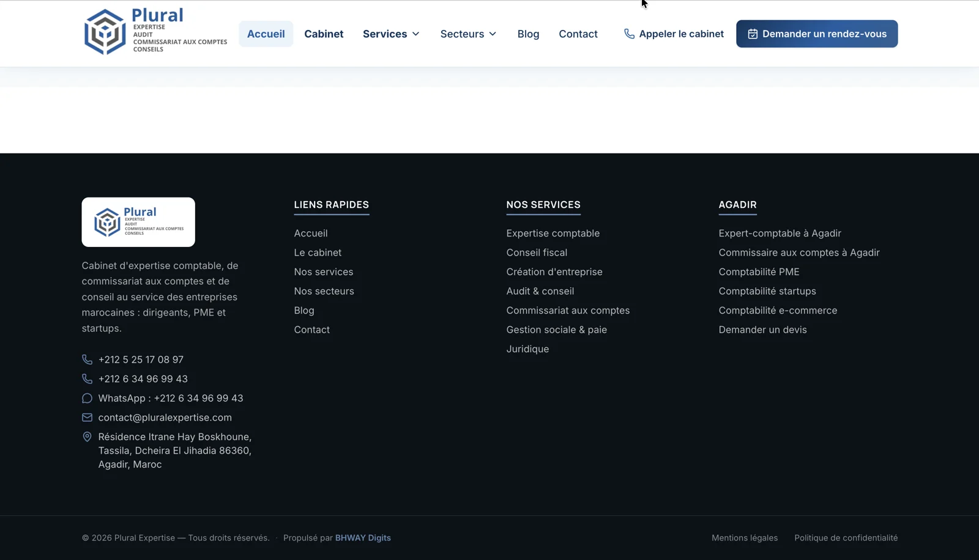Open Comptabilité PME link
Viewport: 979px width, 560px height.
point(759,272)
